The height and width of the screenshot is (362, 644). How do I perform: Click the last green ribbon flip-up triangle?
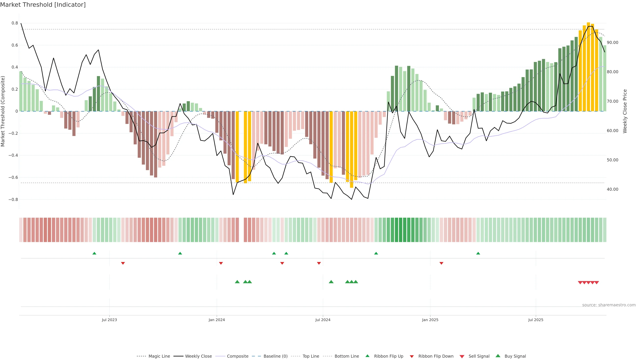[x=478, y=253]
